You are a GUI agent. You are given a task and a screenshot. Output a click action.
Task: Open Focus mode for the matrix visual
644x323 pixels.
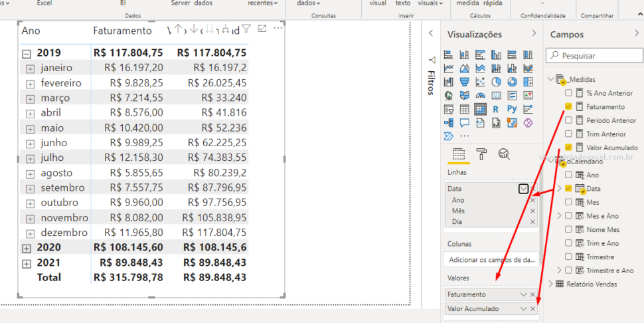click(262, 29)
